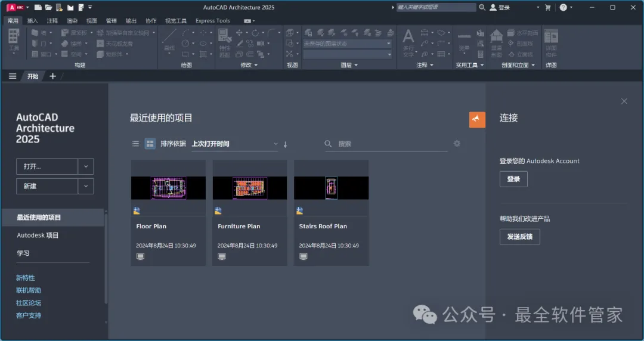
Task: Select the Rotate tool in 修改 panel
Action: coord(255,32)
